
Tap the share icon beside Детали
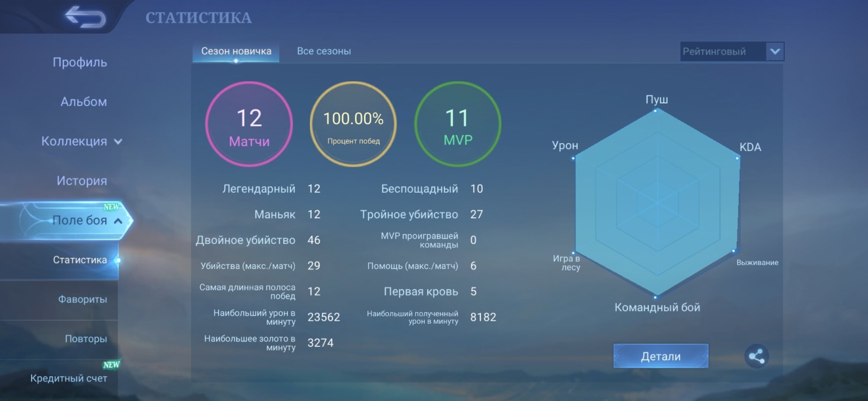(x=756, y=356)
